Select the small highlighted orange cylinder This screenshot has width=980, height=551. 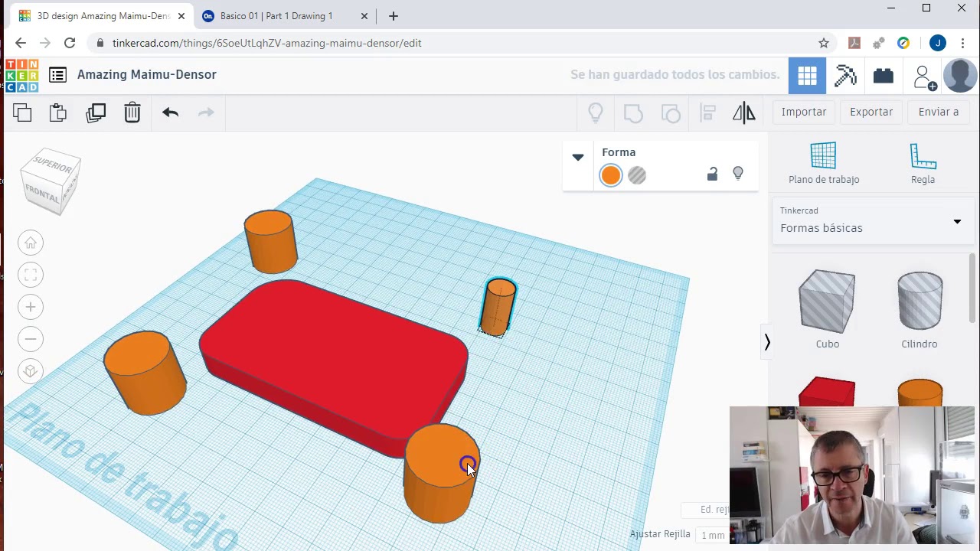499,307
